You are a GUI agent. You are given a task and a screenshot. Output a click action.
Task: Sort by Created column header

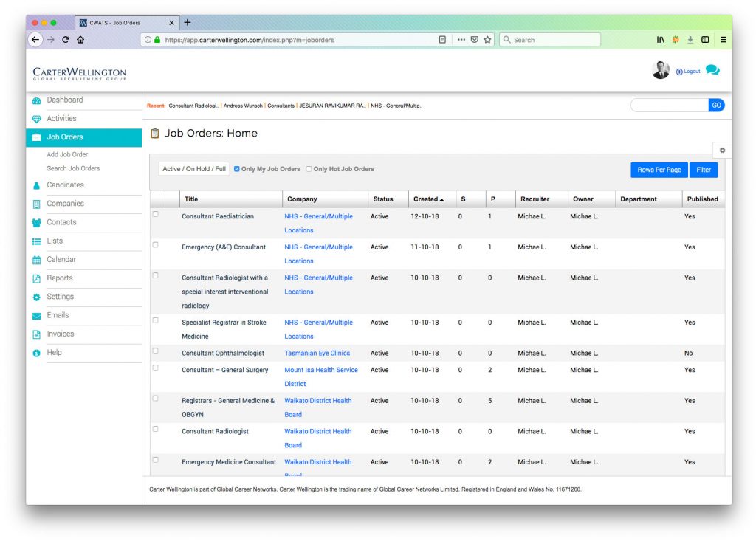[428, 199]
